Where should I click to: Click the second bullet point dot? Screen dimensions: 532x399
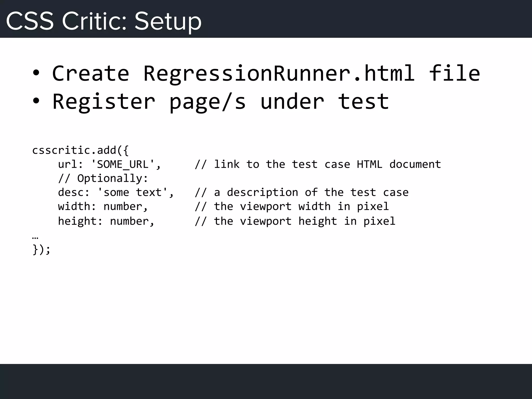[x=36, y=102]
